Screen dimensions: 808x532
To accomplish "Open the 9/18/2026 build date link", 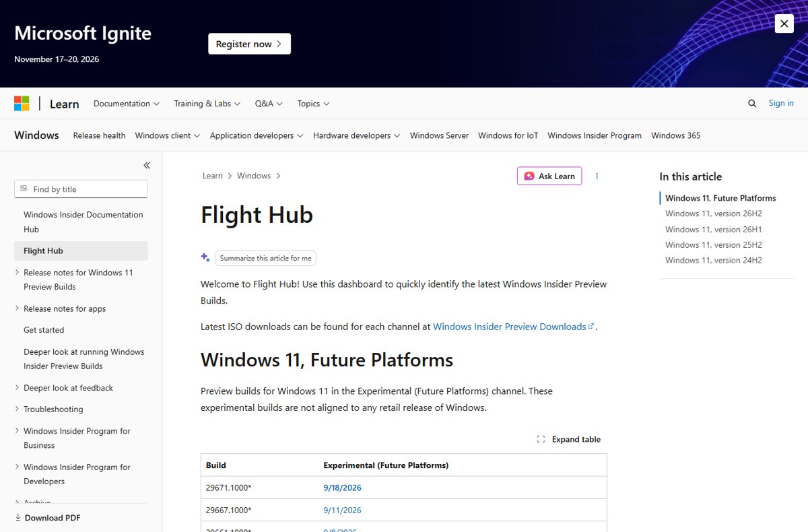I will click(342, 488).
